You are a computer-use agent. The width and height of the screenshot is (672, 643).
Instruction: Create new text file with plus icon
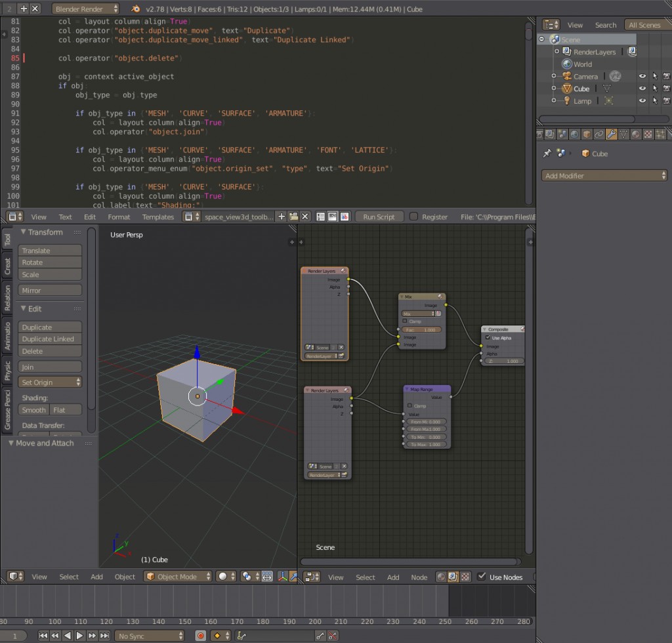pos(281,217)
